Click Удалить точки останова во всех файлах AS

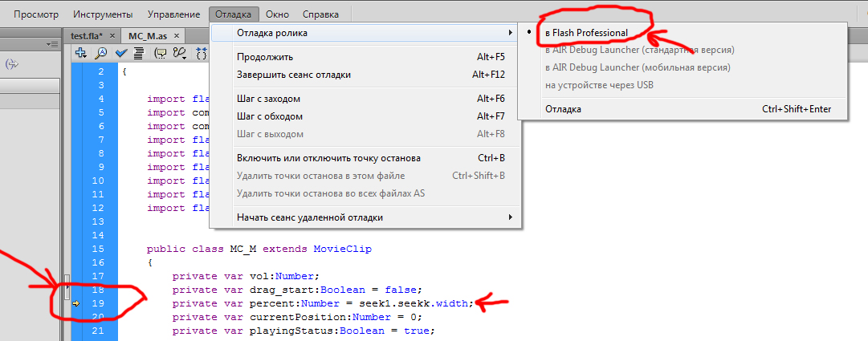(x=364, y=193)
